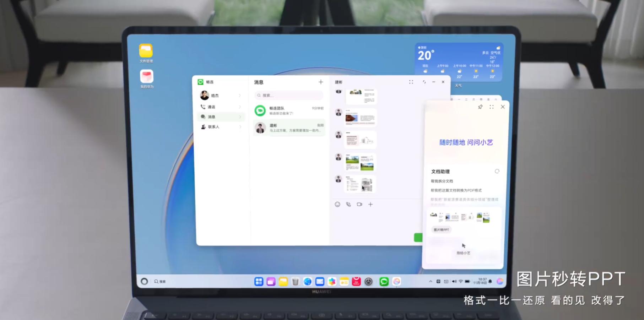Open the red roof building image message
Image resolution: width=644 pixels, height=320 pixels.
361,118
